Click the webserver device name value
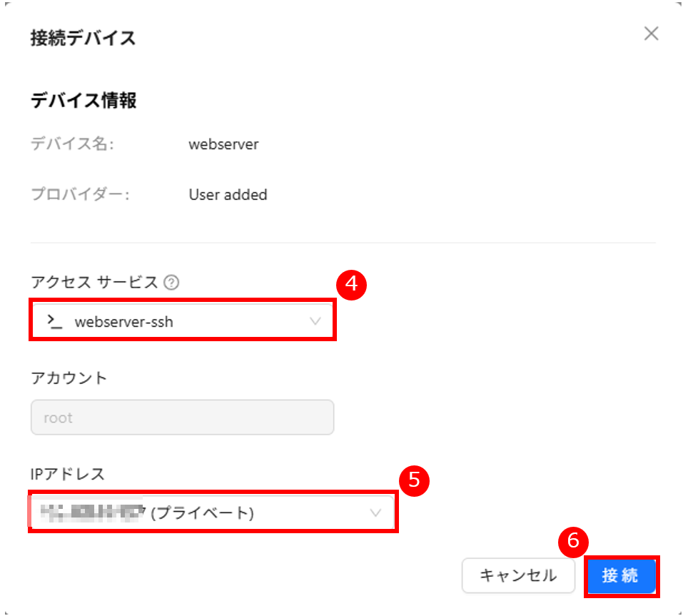This screenshot has width=683, height=616. point(223,144)
